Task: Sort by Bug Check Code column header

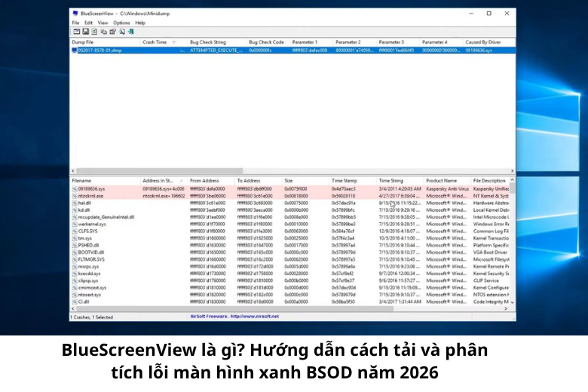Action: (268, 42)
